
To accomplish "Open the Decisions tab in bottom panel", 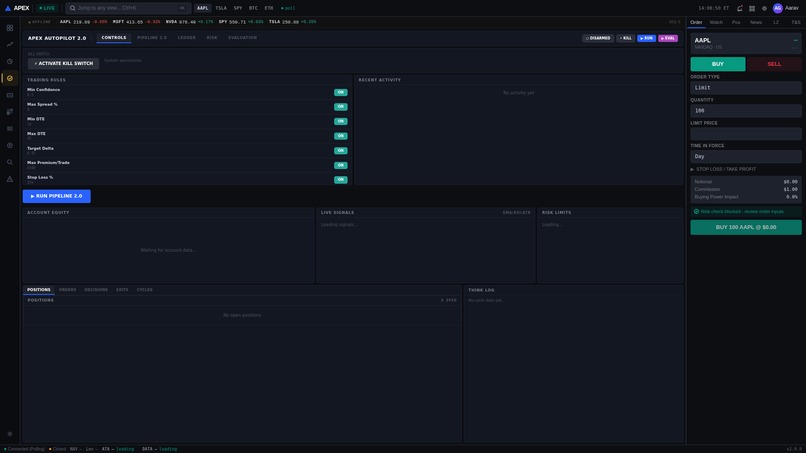I will pyautogui.click(x=96, y=290).
